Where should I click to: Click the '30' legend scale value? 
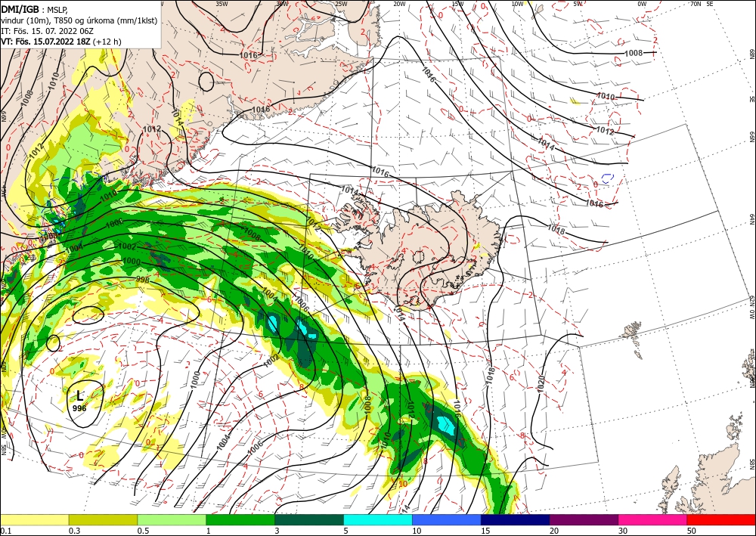click(623, 531)
